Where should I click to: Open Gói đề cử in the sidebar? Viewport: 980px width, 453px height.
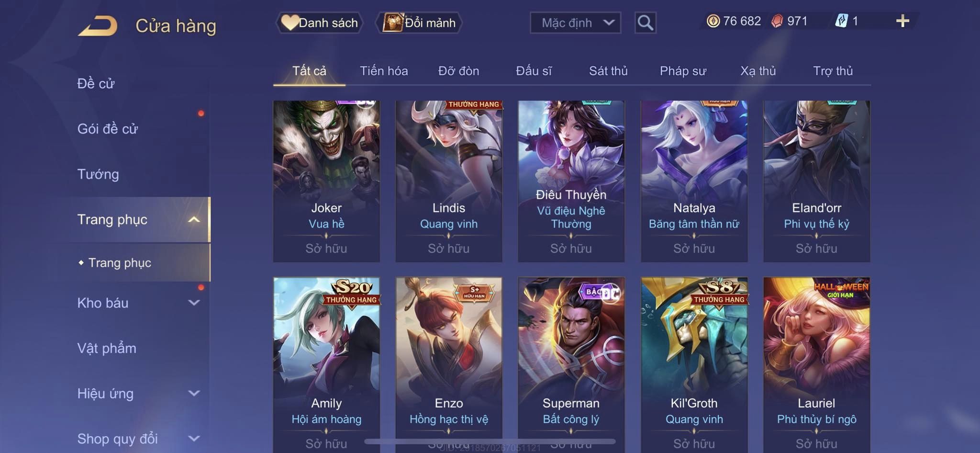[108, 129]
